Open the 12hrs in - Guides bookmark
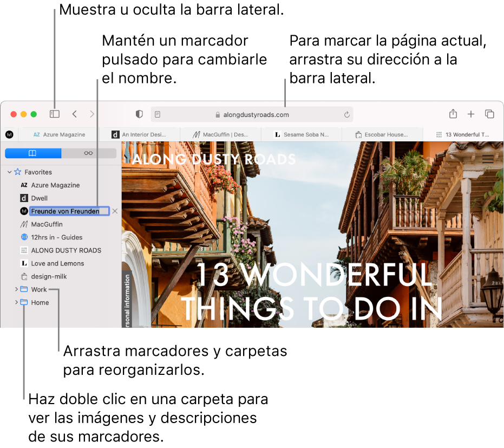504x448 pixels. tap(56, 237)
